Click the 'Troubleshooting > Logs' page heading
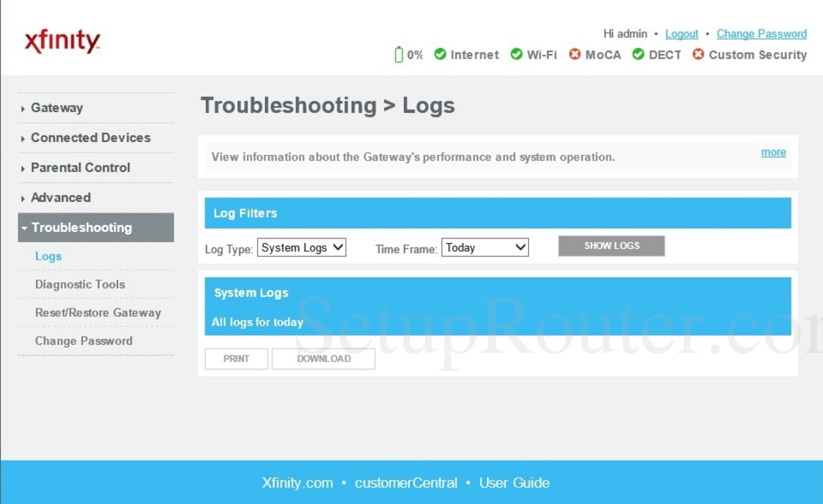The height and width of the screenshot is (504, 823). [328, 105]
